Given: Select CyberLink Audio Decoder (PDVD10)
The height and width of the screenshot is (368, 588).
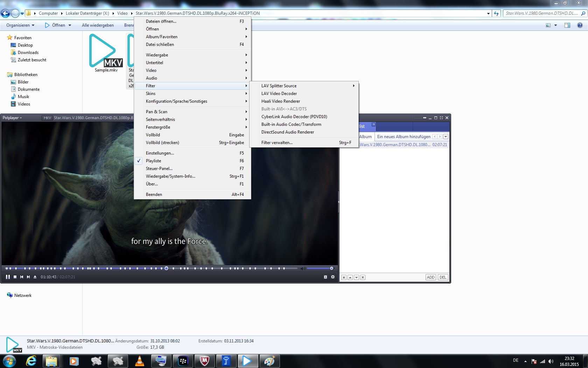Looking at the screenshot, I should [x=304, y=117].
